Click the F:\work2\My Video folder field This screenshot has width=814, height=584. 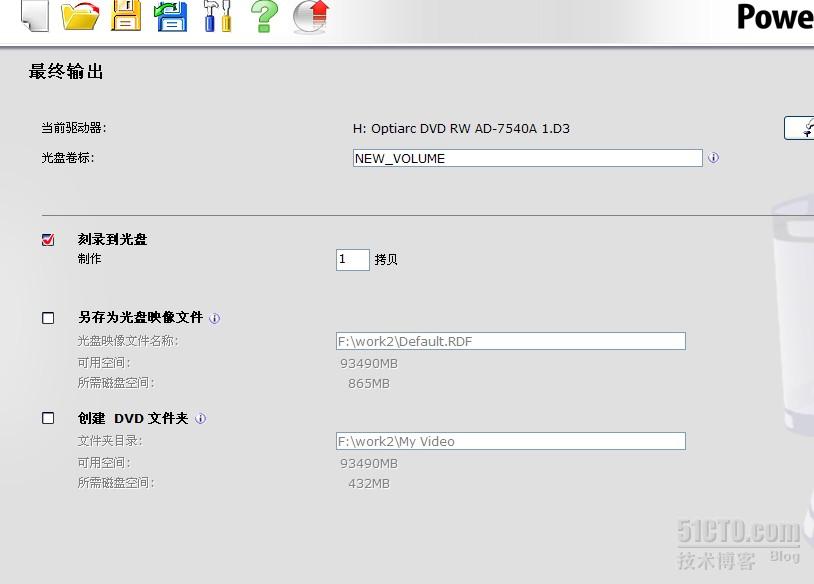pyautogui.click(x=511, y=441)
